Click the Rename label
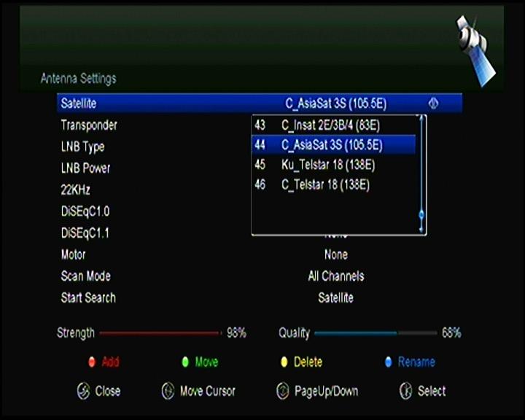Screen dimensions: 525x420 [x=416, y=362]
